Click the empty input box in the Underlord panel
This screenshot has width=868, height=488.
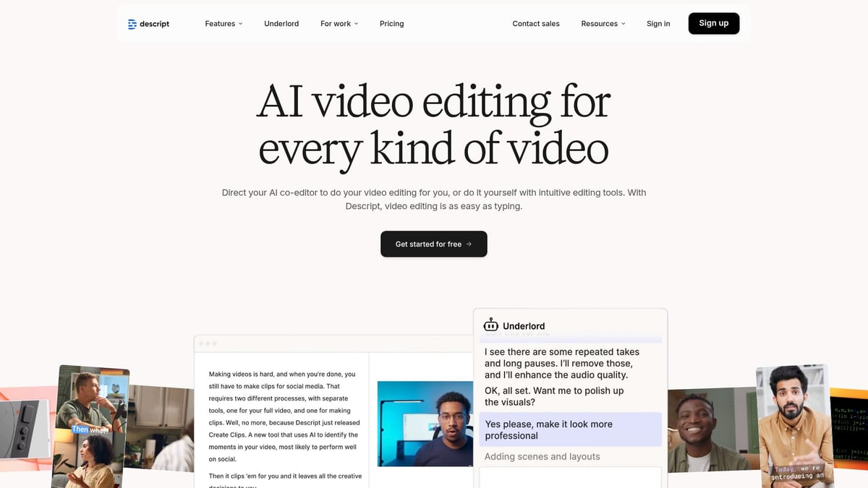pyautogui.click(x=570, y=479)
